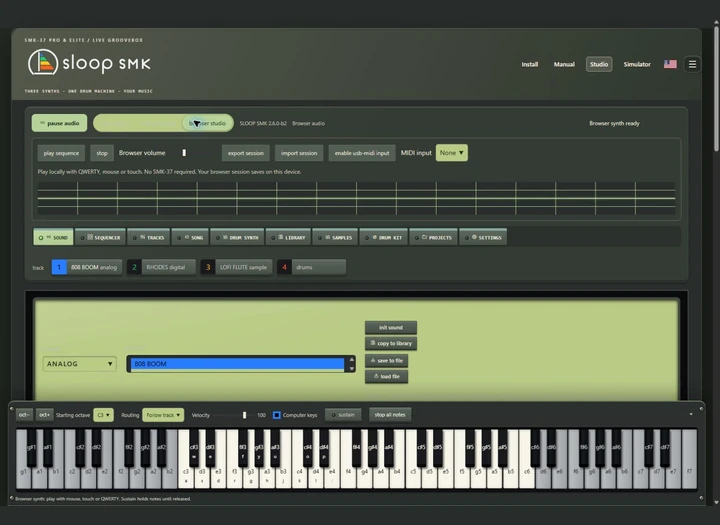720x525 pixels.
Task: Go to the Studio page
Action: click(x=599, y=64)
